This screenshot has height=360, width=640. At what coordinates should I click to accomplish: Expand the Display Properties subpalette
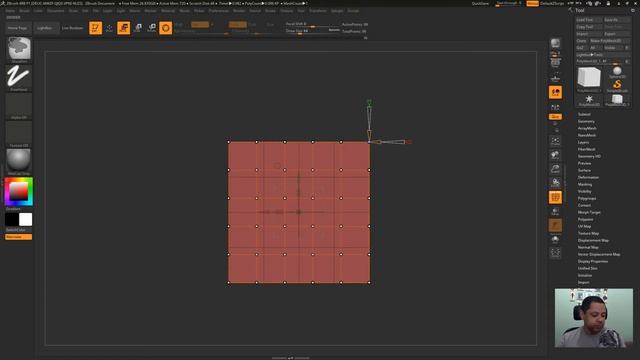[x=593, y=261]
